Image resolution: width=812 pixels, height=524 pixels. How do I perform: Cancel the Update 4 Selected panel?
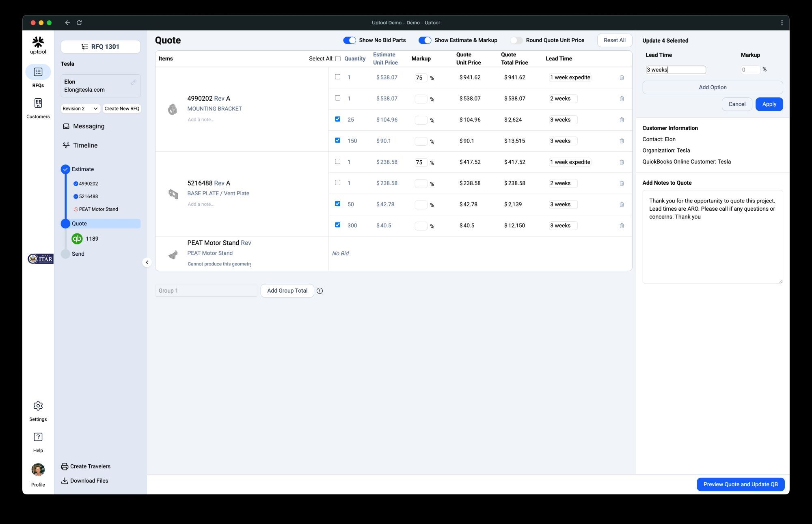[x=737, y=104]
